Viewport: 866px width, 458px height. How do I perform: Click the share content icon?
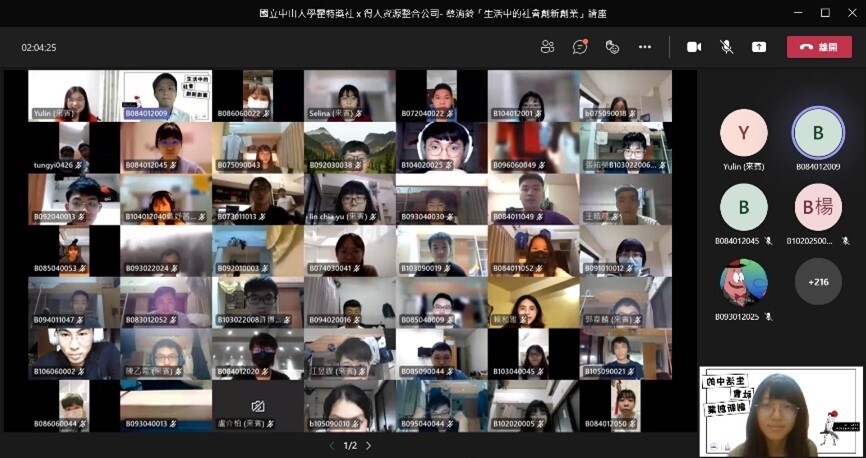759,47
